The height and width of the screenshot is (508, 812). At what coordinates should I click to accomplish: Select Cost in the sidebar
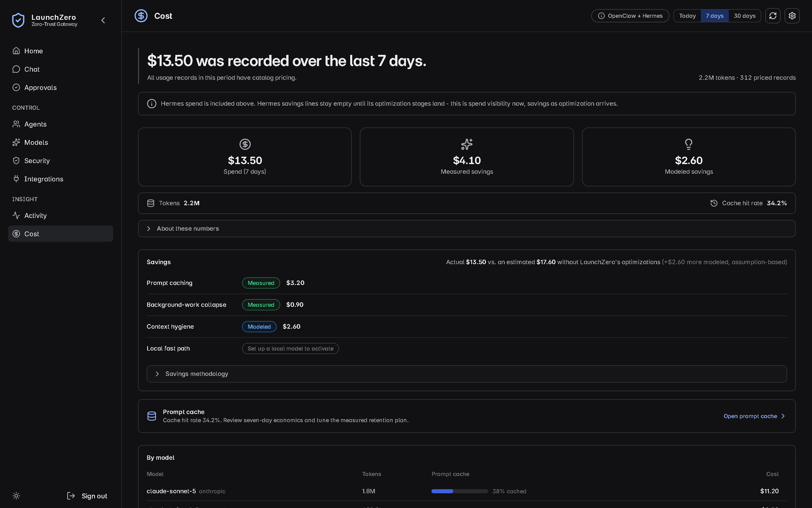click(60, 234)
